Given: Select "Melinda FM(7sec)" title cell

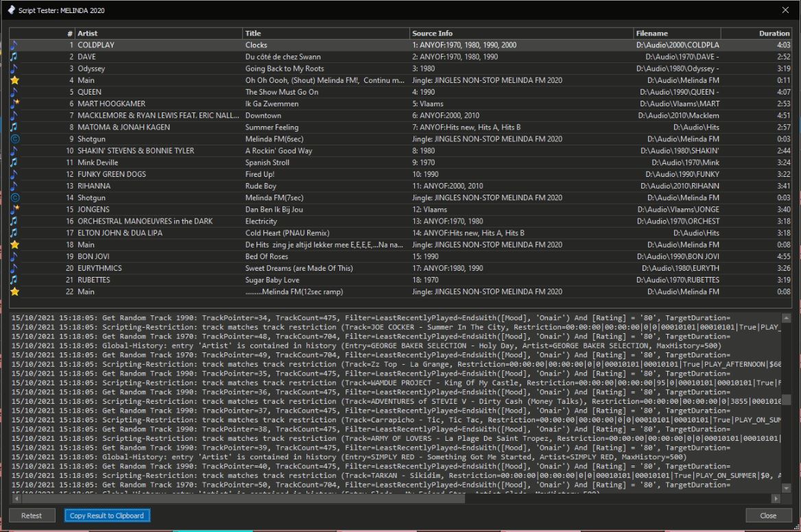Looking at the screenshot, I should pyautogui.click(x=274, y=197).
